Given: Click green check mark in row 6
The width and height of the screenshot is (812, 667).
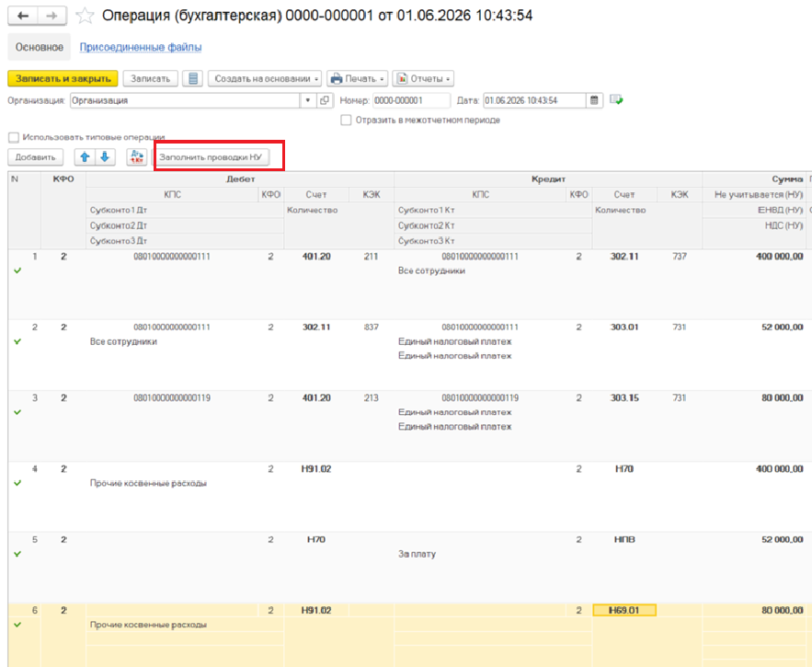Looking at the screenshot, I should tap(17, 625).
